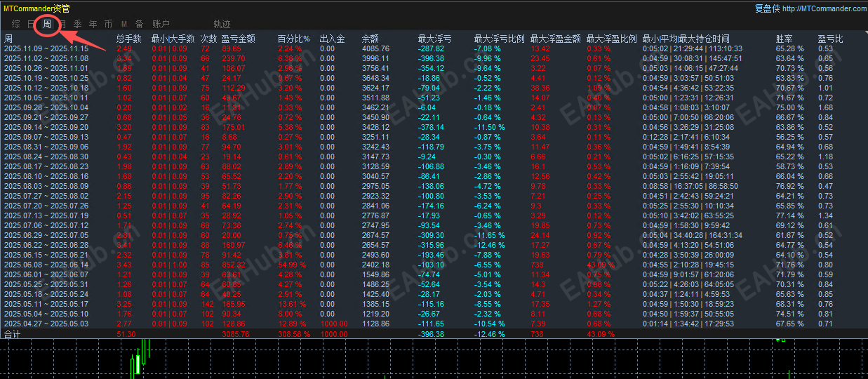Click the 总手数 column header
Image resolution: width=868 pixels, height=379 pixels.
click(x=129, y=39)
